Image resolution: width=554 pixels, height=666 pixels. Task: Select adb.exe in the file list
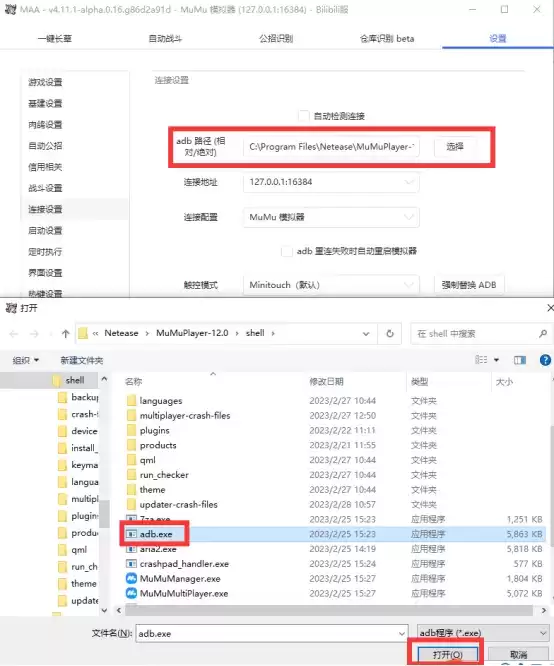(155, 534)
